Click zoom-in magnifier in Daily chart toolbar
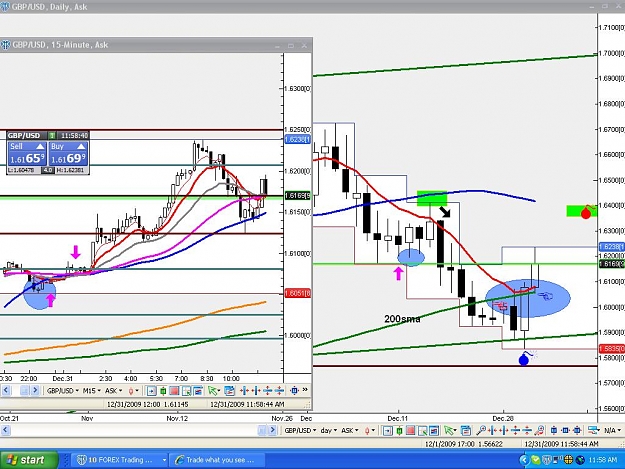Image resolution: width=625 pixels, height=469 pixels. pos(481,430)
